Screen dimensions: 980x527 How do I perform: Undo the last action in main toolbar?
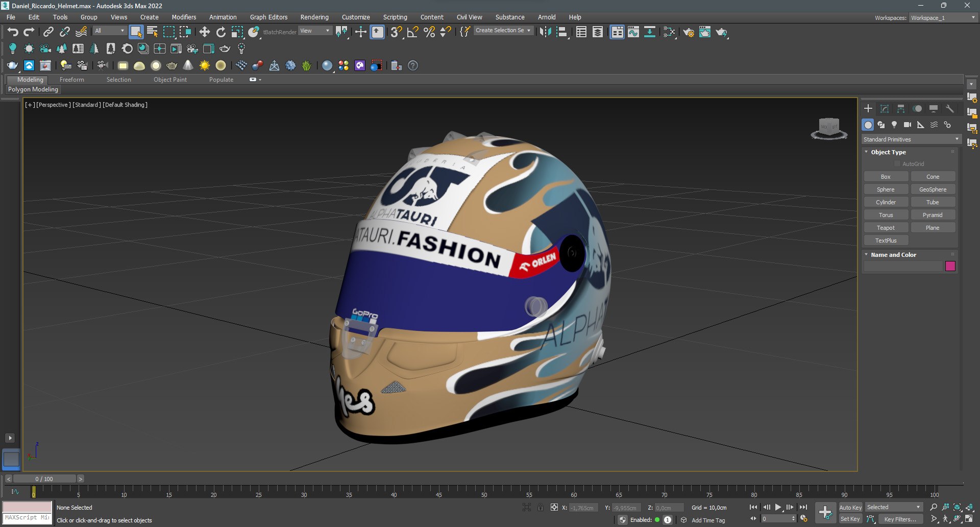click(13, 32)
